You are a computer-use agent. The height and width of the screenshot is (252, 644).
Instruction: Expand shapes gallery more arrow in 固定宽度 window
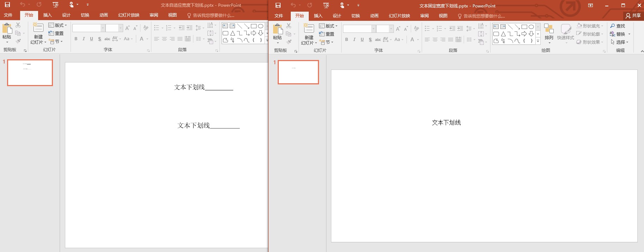point(538,41)
